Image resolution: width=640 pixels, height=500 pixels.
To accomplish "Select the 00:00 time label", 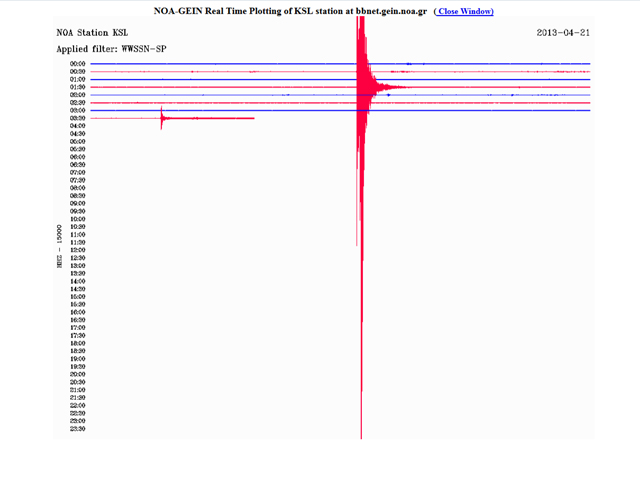I will pyautogui.click(x=77, y=64).
